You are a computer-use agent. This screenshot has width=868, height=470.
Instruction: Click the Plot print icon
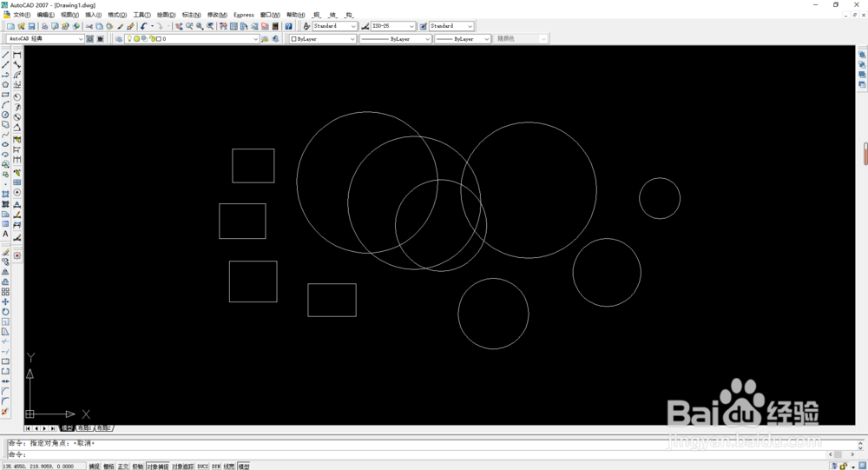45,26
